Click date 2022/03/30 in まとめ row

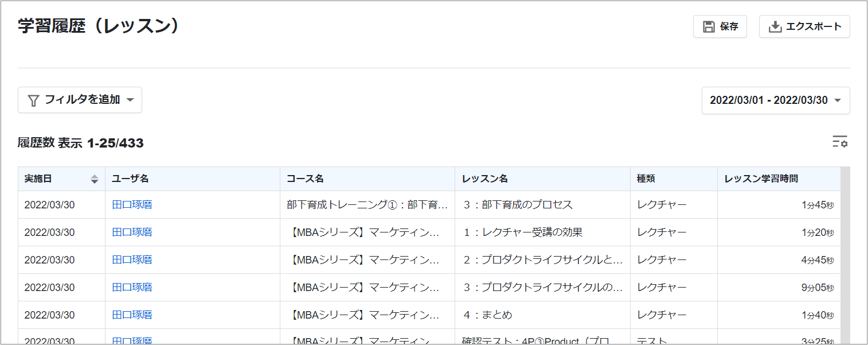click(x=49, y=315)
